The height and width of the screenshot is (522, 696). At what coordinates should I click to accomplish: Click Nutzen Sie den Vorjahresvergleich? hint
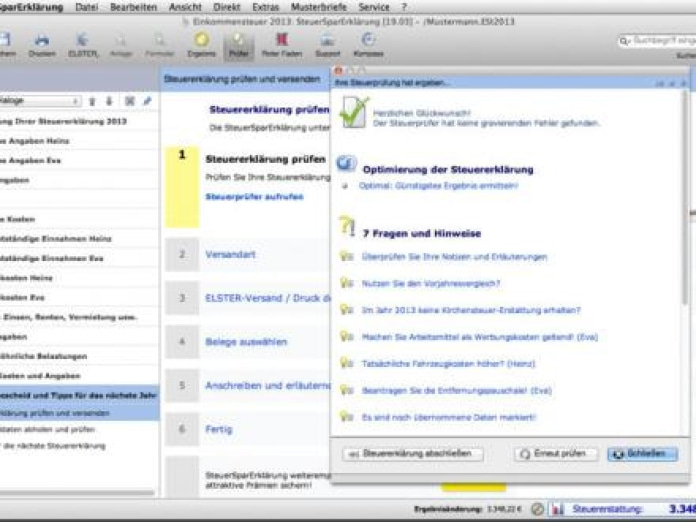click(431, 283)
